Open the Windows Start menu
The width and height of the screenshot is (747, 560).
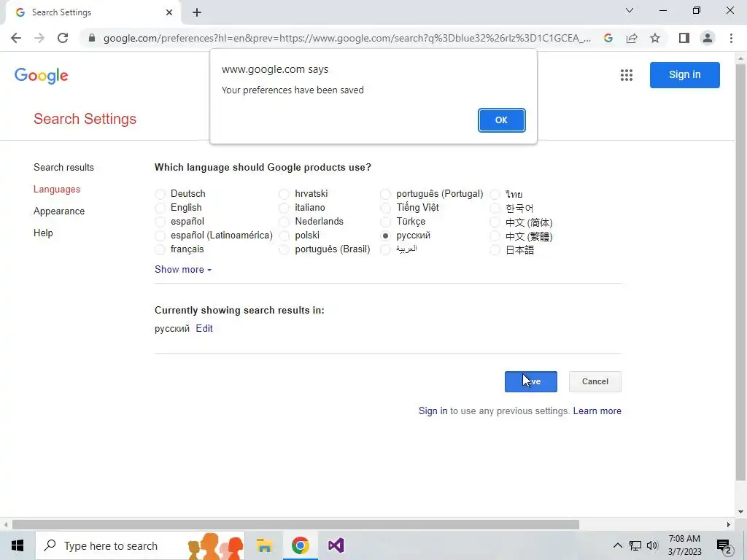[18, 545]
